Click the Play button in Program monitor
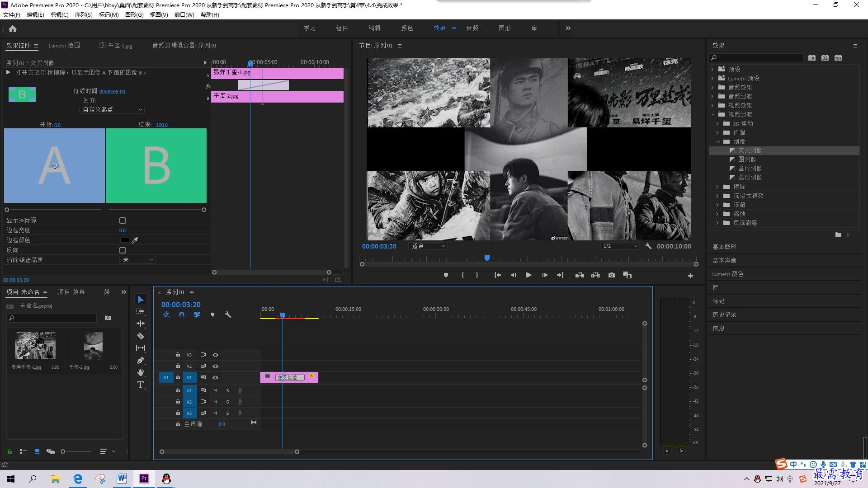 coord(528,275)
